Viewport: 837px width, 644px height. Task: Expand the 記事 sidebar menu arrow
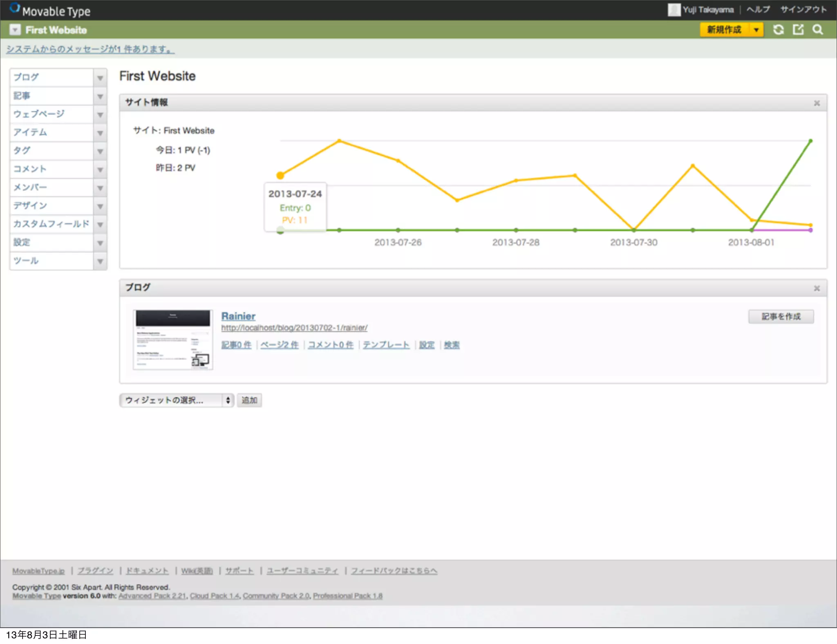(x=100, y=96)
